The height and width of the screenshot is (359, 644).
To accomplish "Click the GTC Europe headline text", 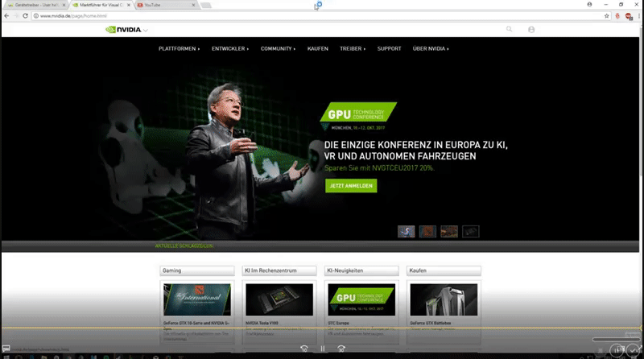I will pyautogui.click(x=338, y=324).
